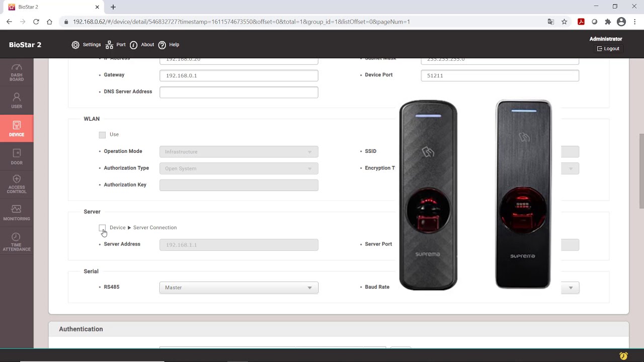The height and width of the screenshot is (362, 644).
Task: Open the Chrome three-dot menu
Action: (635, 22)
